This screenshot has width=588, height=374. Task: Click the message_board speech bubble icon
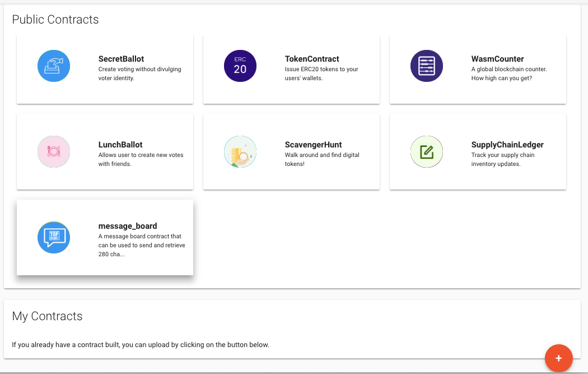click(54, 237)
